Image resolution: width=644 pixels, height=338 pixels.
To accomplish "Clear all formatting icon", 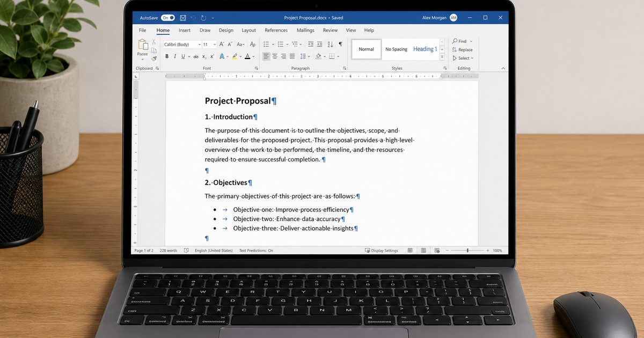I will point(253,44).
